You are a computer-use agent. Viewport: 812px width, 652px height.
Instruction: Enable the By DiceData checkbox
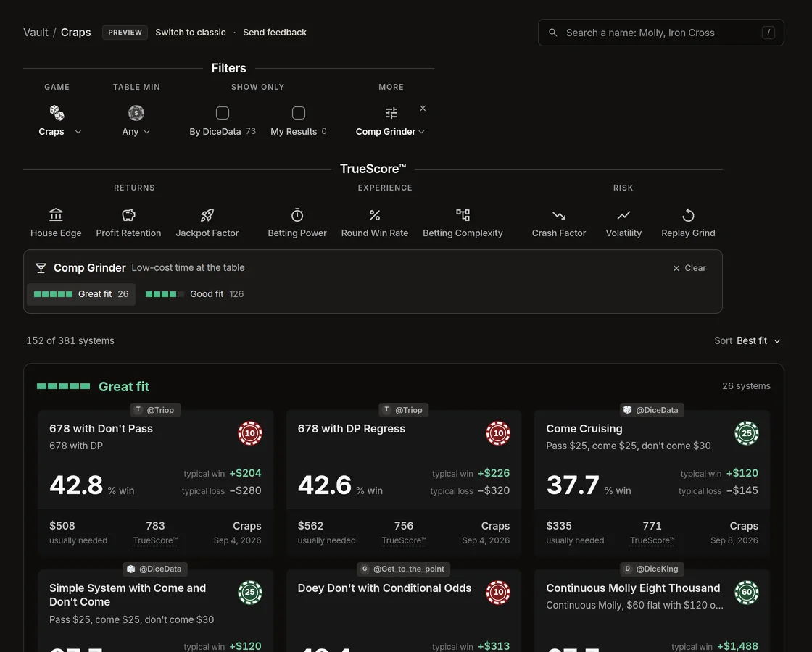pyautogui.click(x=223, y=113)
